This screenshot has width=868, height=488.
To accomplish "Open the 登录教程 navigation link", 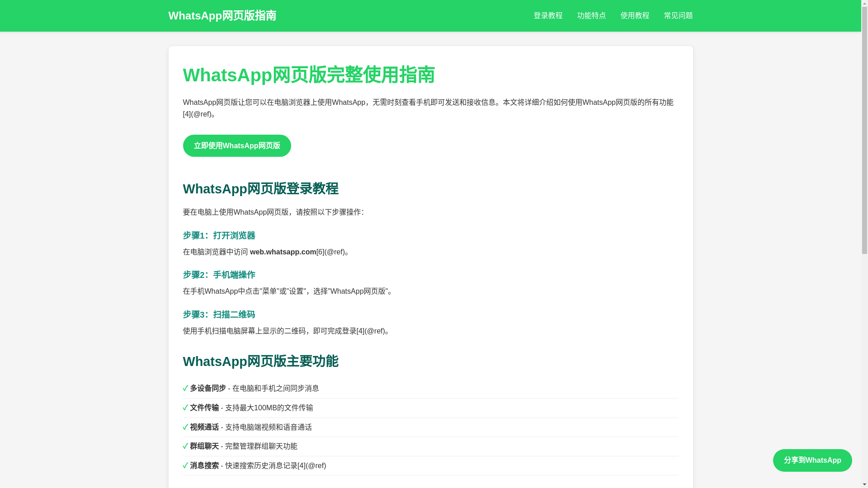I will pos(548,16).
